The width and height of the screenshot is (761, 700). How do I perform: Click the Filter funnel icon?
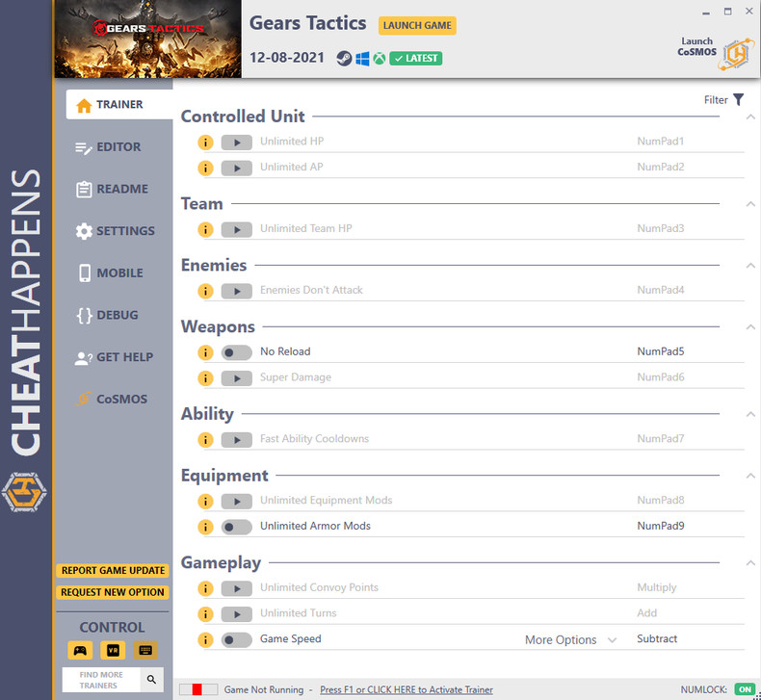pos(738,99)
